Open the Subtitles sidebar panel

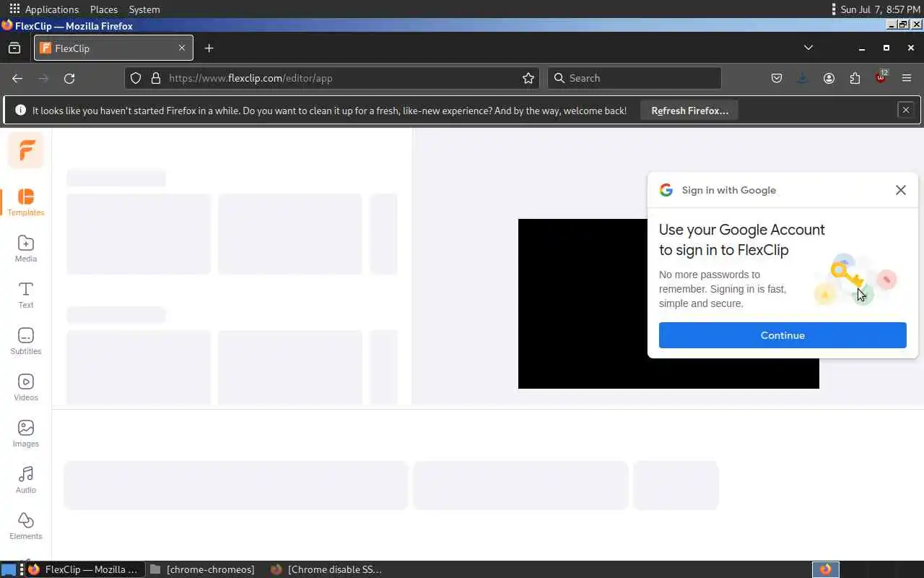click(26, 341)
